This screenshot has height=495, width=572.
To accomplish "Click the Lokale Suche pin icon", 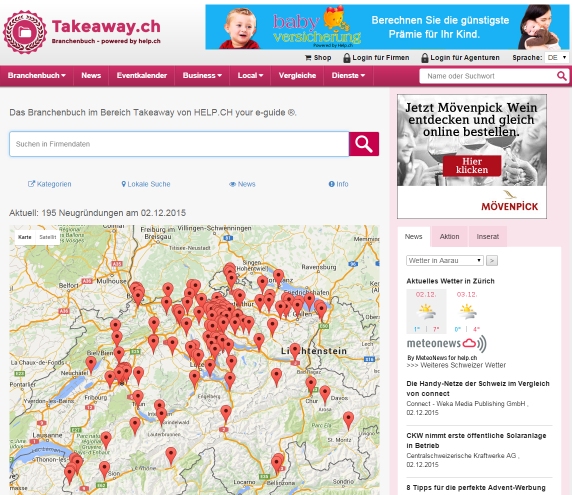I will pyautogui.click(x=124, y=184).
